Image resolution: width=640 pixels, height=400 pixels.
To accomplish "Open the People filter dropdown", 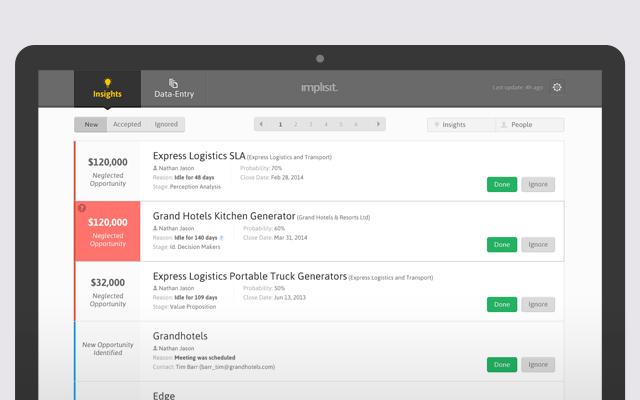I will [x=530, y=124].
